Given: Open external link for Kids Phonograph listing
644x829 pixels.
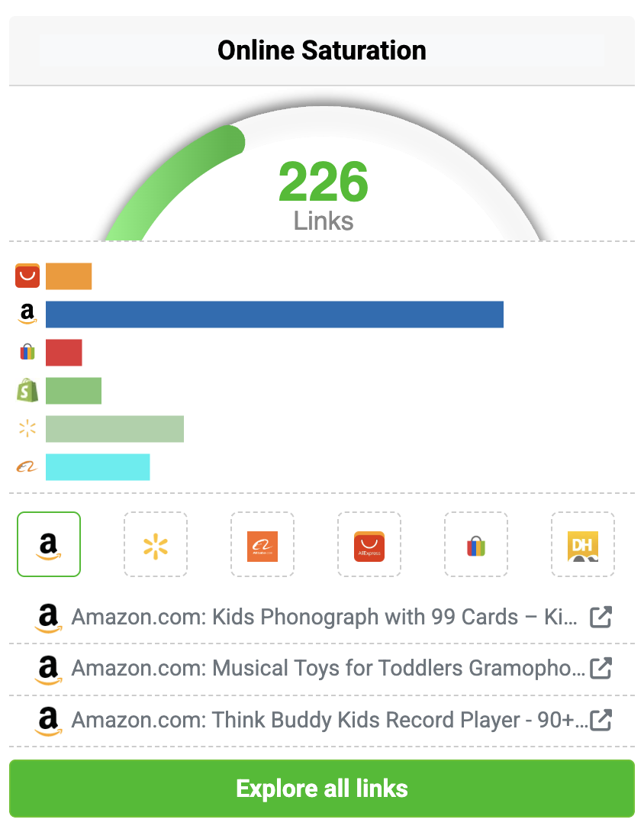Looking at the screenshot, I should (x=601, y=618).
